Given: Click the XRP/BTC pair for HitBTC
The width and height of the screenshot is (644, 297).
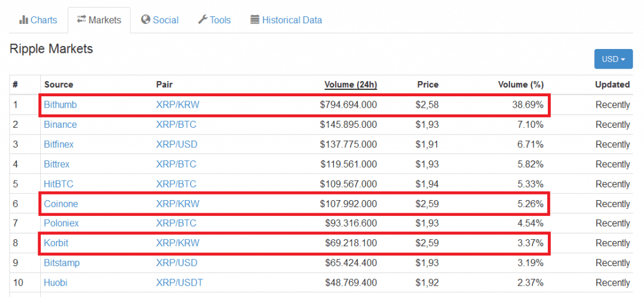Looking at the screenshot, I should coord(176,184).
